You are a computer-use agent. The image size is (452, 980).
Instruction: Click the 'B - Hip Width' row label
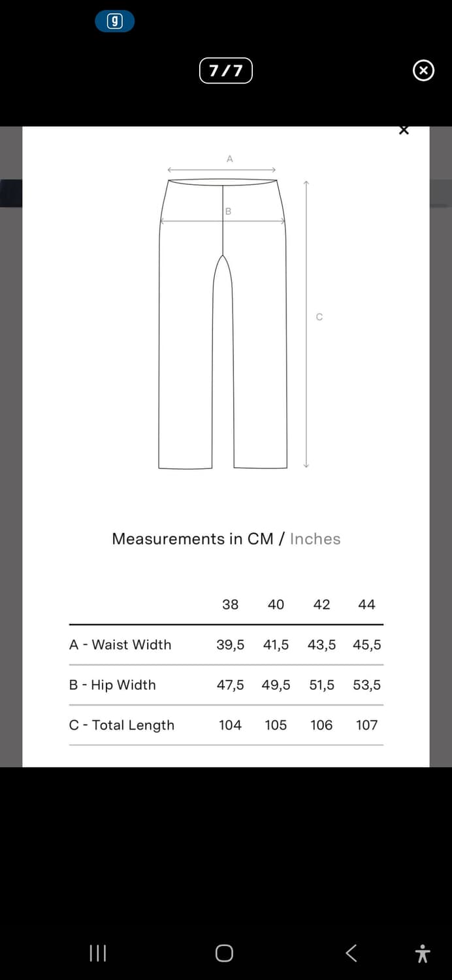tap(112, 685)
